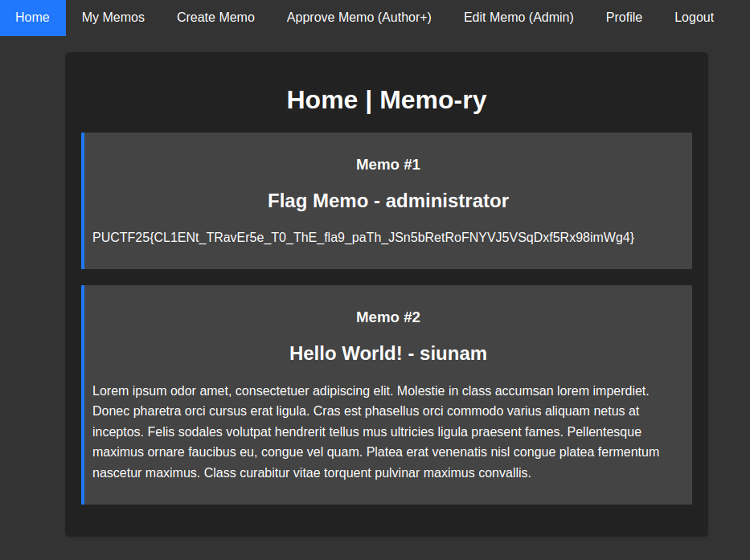Viewport: 750px width, 560px height.
Task: Click the blue left border of Memo #2
Action: pos(83,395)
